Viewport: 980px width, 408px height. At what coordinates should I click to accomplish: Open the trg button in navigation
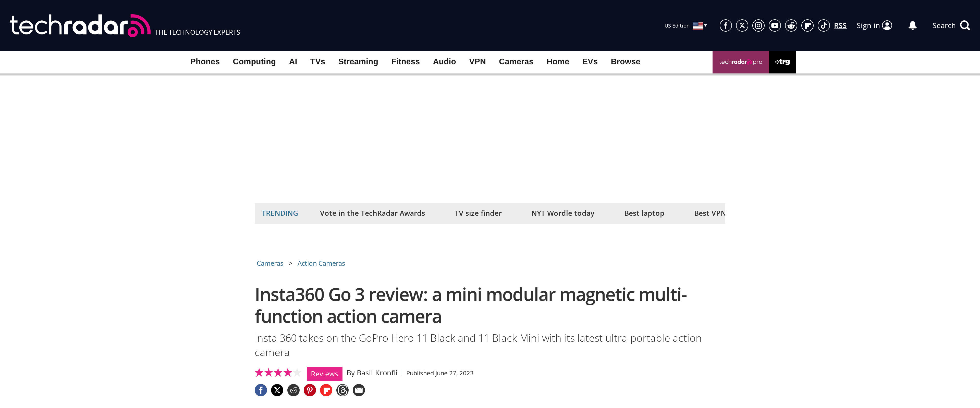pos(782,62)
